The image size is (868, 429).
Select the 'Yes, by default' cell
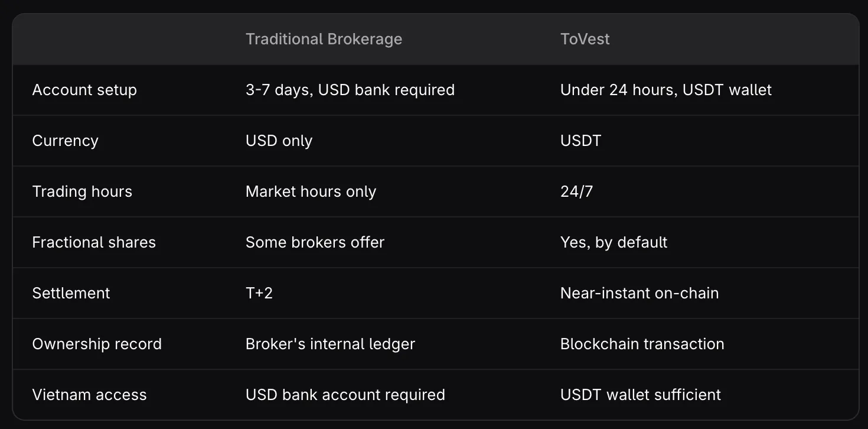click(614, 243)
